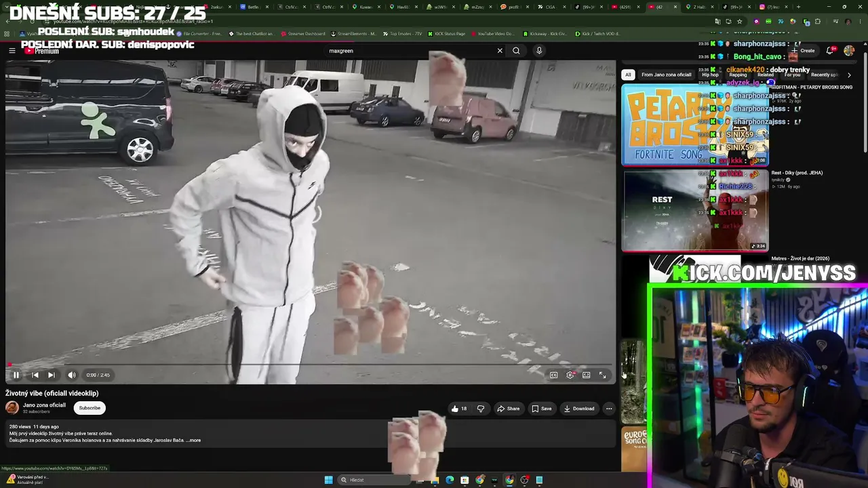Run search with magnifier button

516,51
